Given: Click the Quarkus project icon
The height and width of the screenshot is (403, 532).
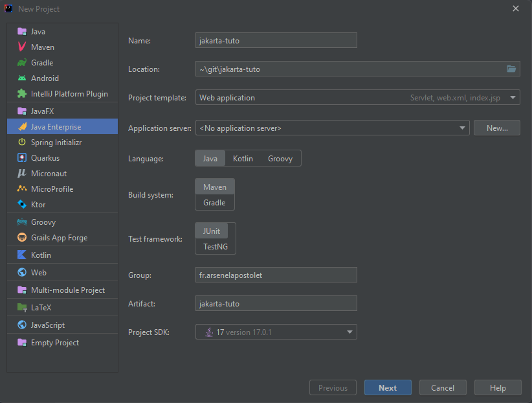Looking at the screenshot, I should point(22,158).
